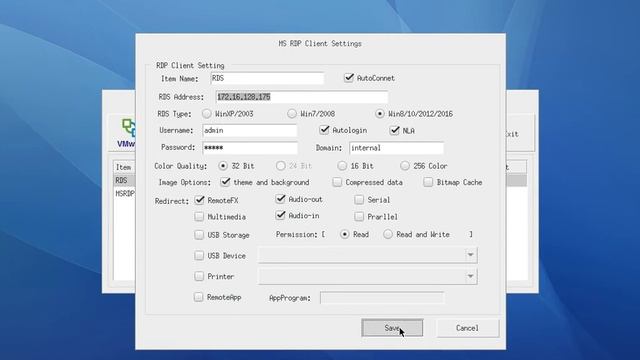Image resolution: width=640 pixels, height=360 pixels.
Task: Click the AppProgram input field
Action: pyautogui.click(x=382, y=298)
